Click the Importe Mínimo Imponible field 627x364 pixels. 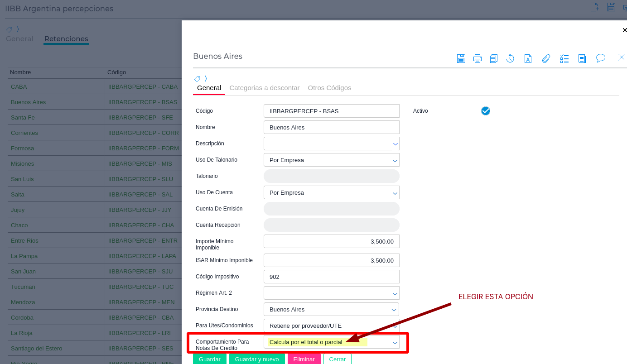(x=331, y=241)
